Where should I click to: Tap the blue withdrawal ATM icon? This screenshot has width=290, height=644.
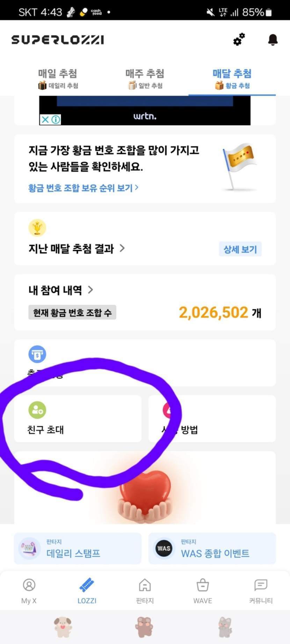coord(37,354)
